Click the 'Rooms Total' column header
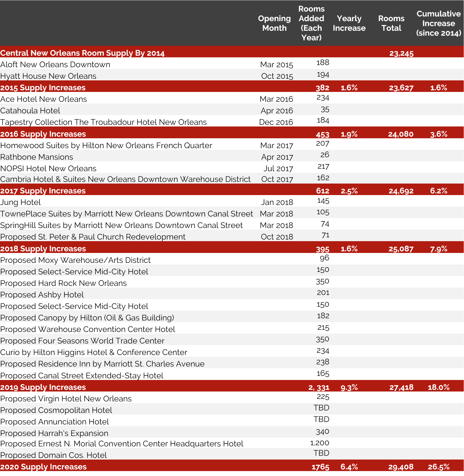The height and width of the screenshot is (476, 464). click(391, 23)
